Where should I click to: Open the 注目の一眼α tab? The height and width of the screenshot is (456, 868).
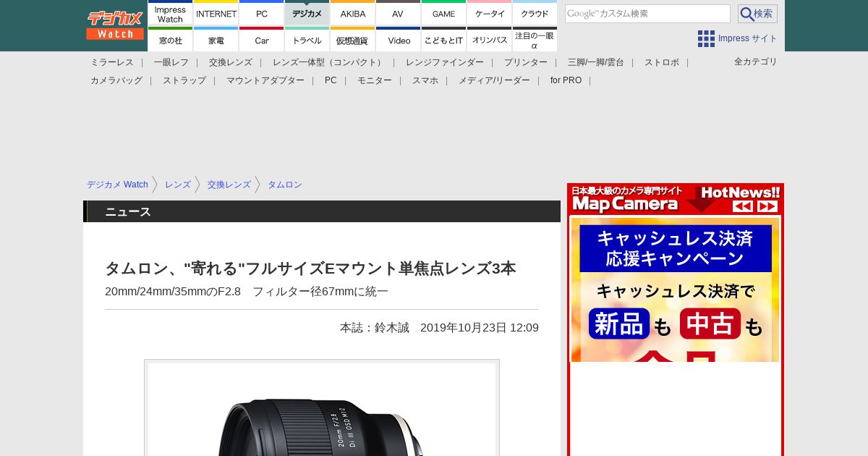tap(535, 40)
